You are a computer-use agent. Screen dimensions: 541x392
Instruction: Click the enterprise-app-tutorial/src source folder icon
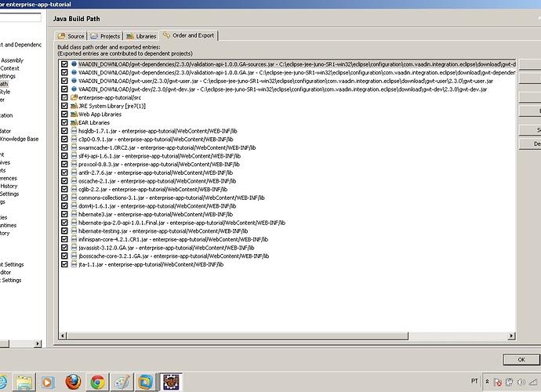pyautogui.click(x=74, y=97)
